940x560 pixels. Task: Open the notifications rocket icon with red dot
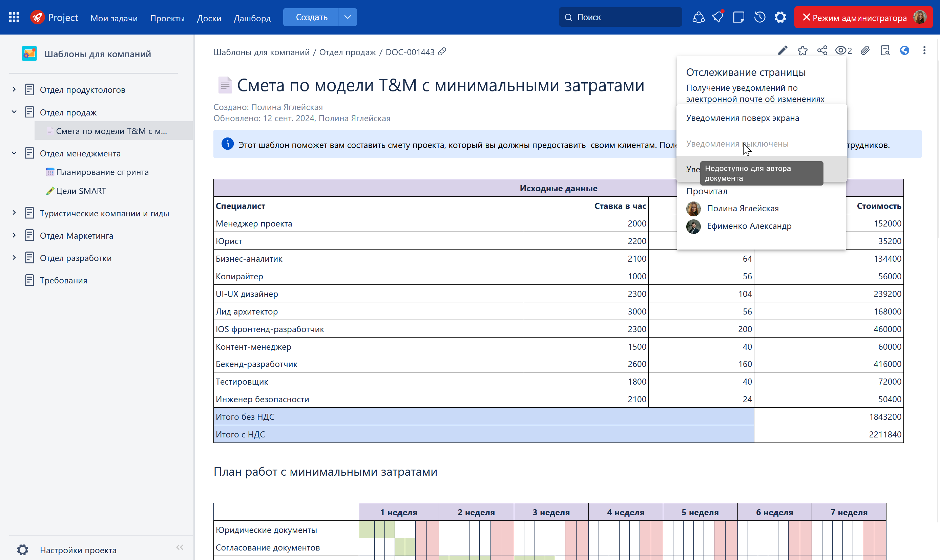718,17
